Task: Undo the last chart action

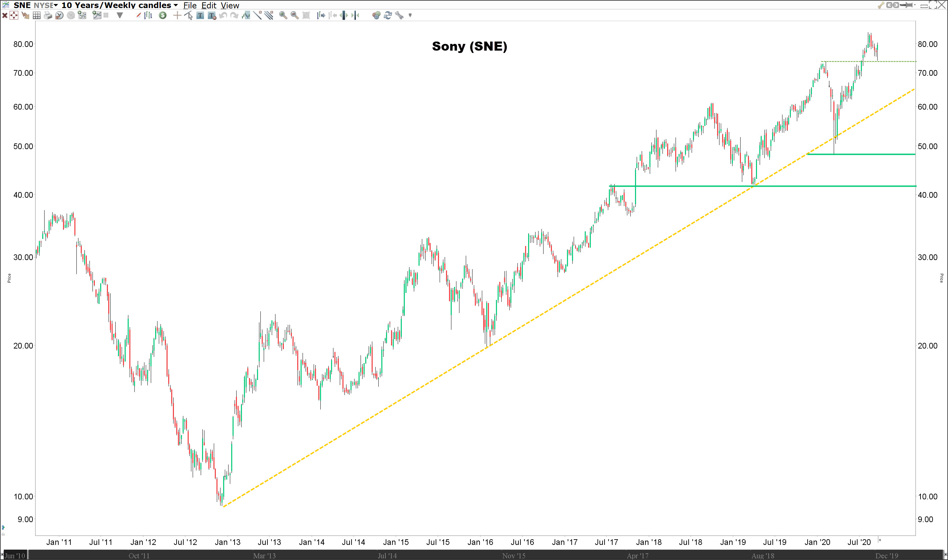Action: (x=223, y=15)
